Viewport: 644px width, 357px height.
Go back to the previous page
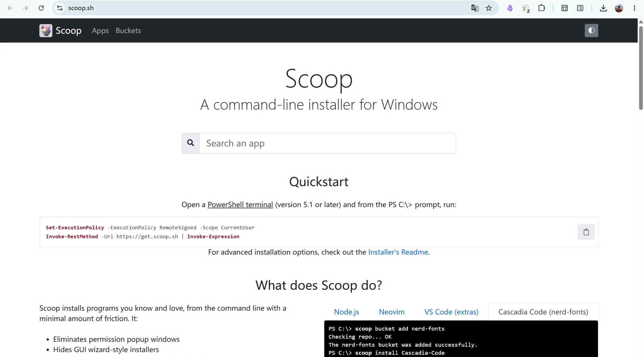click(x=10, y=8)
